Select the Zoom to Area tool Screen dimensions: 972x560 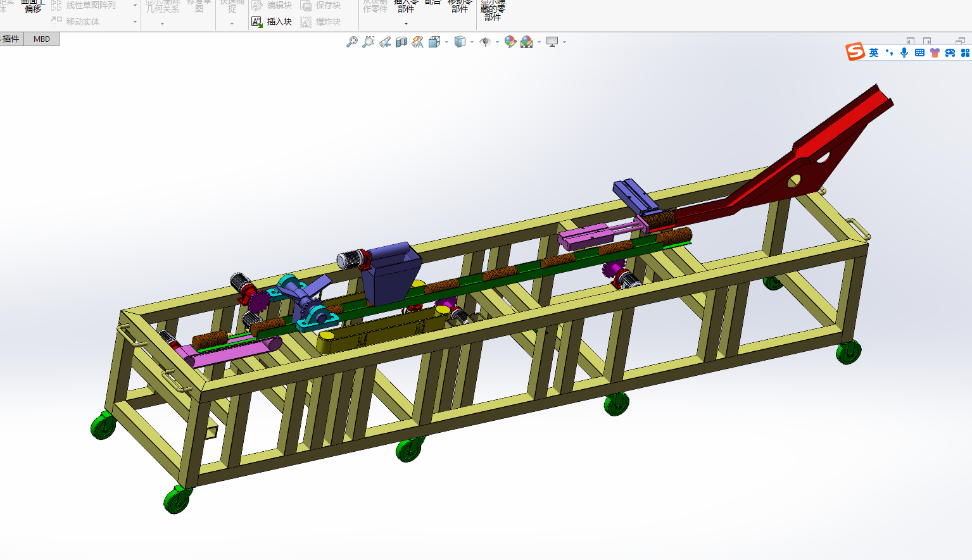point(369,42)
